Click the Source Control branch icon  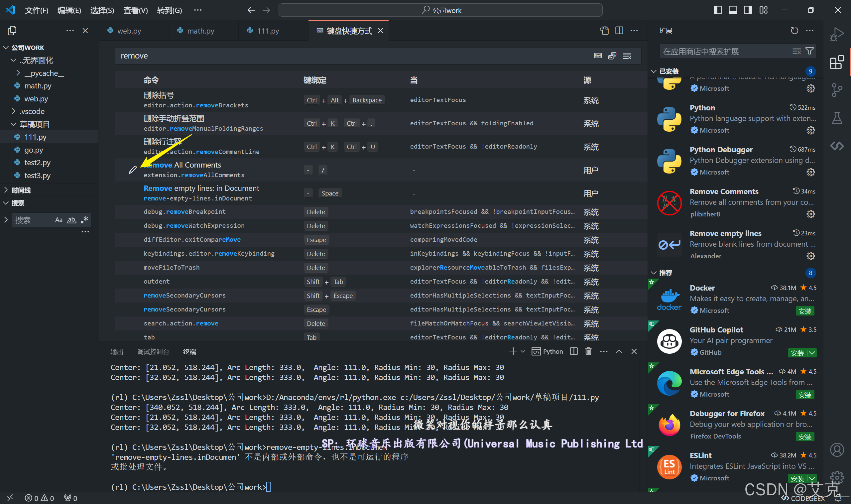[836, 90]
